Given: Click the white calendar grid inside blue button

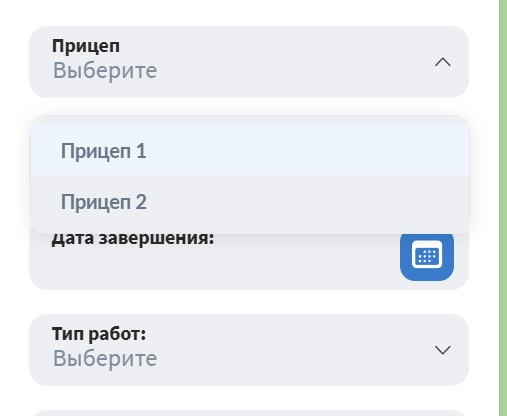Looking at the screenshot, I should coord(427,255).
